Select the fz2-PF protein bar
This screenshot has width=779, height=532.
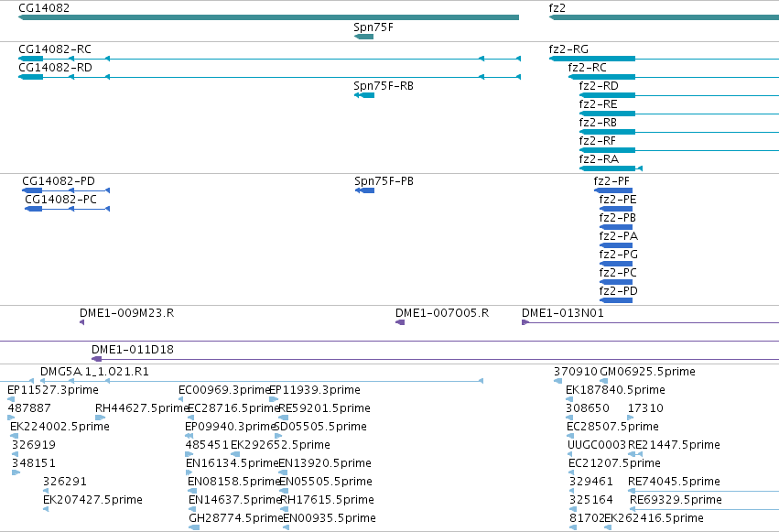pos(613,190)
